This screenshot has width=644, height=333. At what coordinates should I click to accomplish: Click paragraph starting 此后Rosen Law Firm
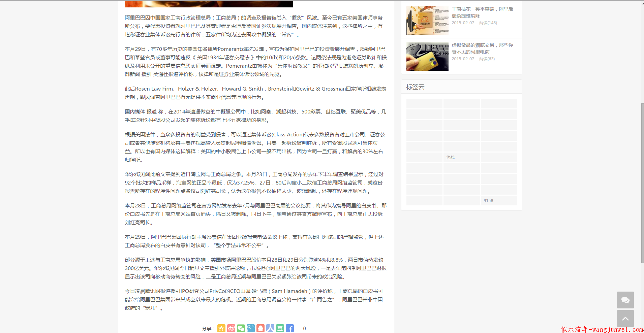[255, 93]
